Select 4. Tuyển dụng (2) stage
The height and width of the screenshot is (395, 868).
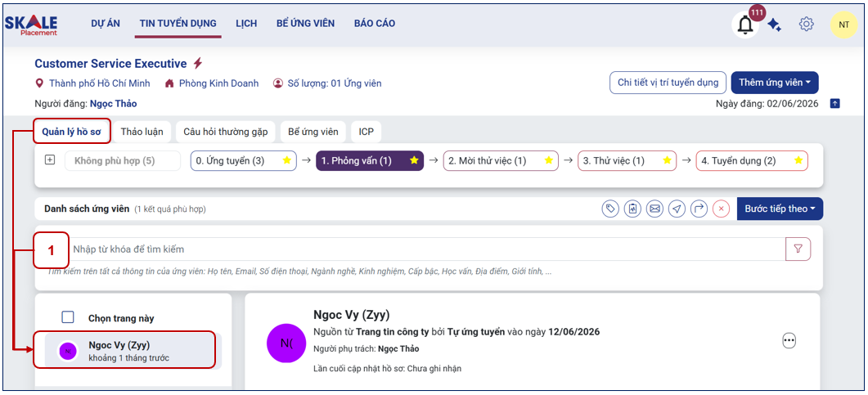pyautogui.click(x=752, y=161)
